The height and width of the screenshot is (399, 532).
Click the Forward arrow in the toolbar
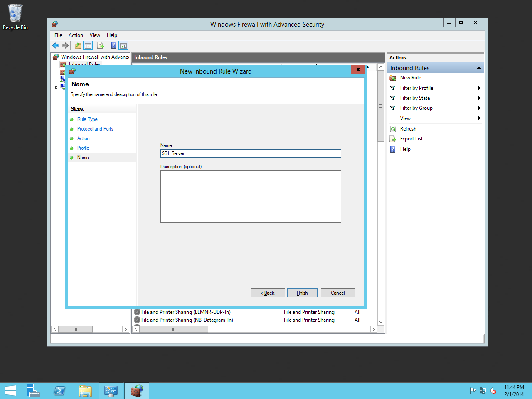(65, 46)
